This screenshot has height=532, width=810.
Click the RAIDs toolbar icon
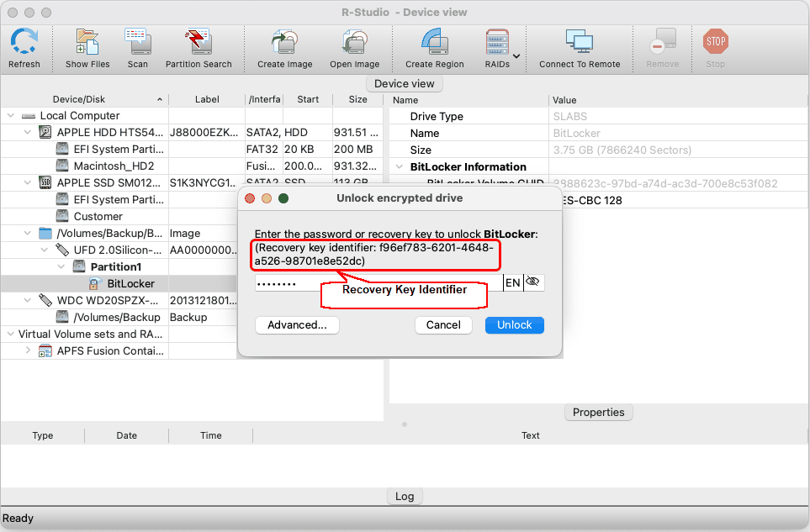point(497,42)
